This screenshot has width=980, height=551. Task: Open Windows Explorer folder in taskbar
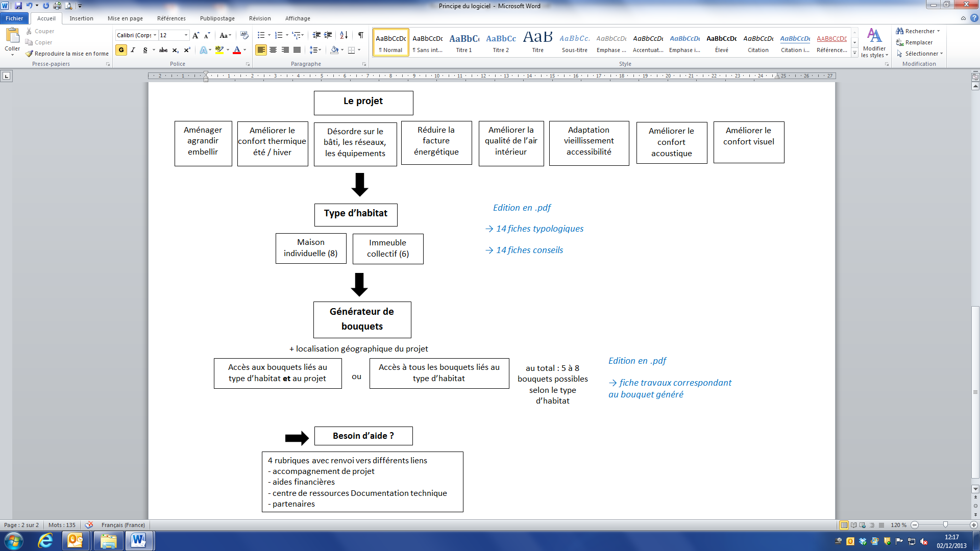click(x=108, y=541)
